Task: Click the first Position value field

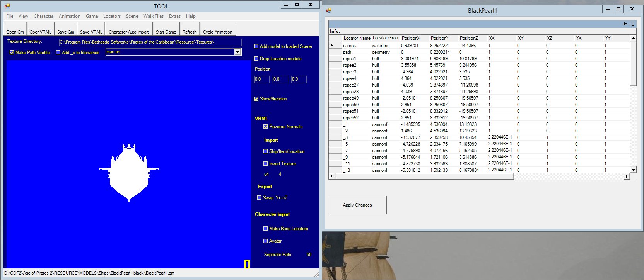Action: [x=261, y=79]
